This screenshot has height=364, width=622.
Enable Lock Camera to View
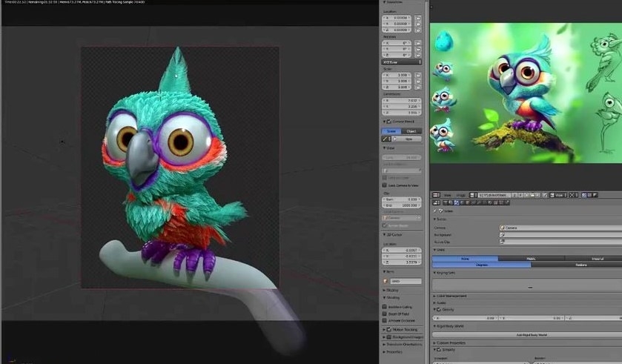(384, 185)
